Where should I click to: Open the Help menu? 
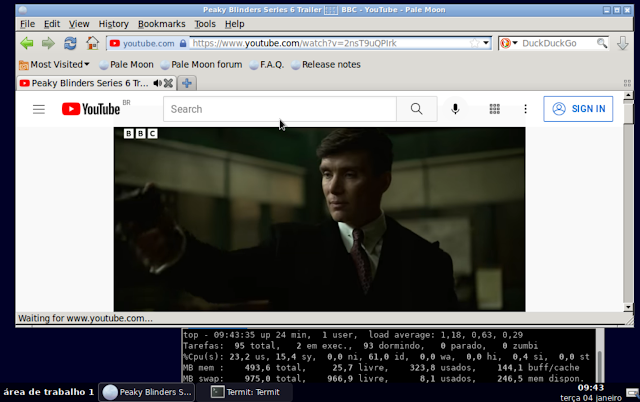click(235, 24)
